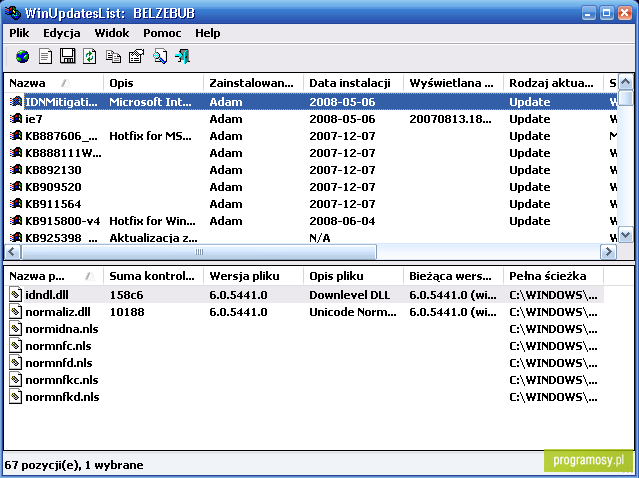Click the exit door toolbar icon
The image size is (639, 478).
[x=183, y=56]
